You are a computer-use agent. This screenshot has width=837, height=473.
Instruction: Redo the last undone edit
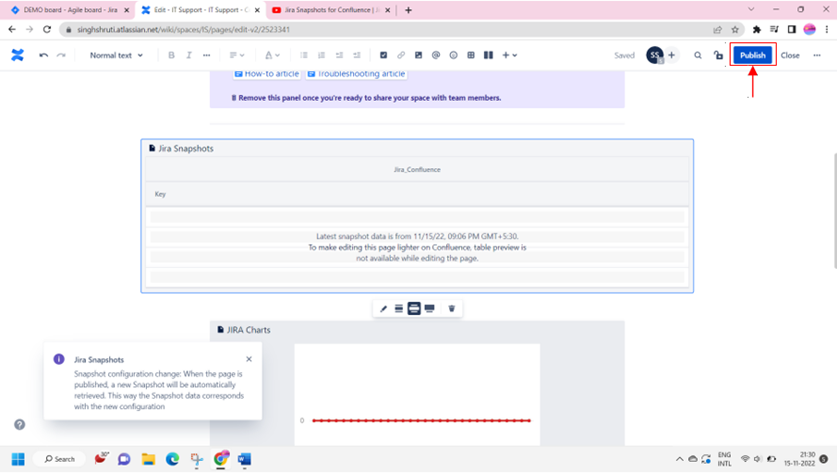point(61,55)
